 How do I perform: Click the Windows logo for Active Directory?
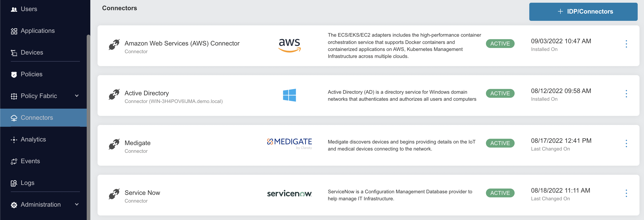pyautogui.click(x=289, y=95)
